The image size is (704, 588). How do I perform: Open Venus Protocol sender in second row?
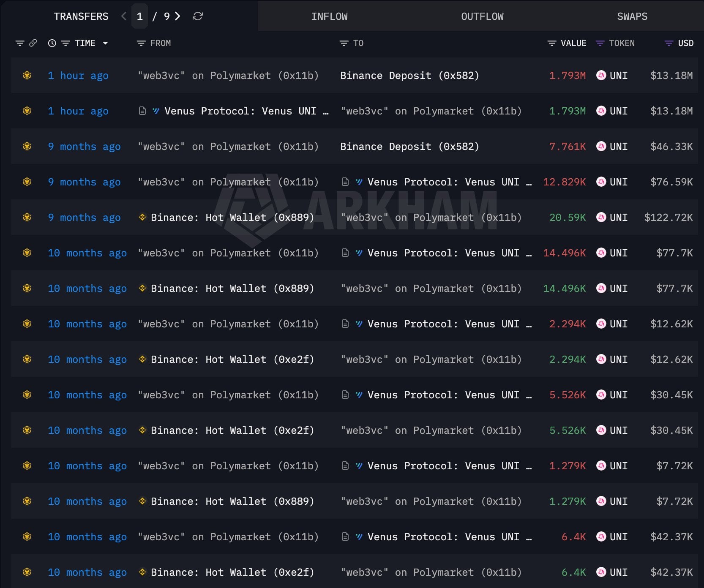pos(246,111)
